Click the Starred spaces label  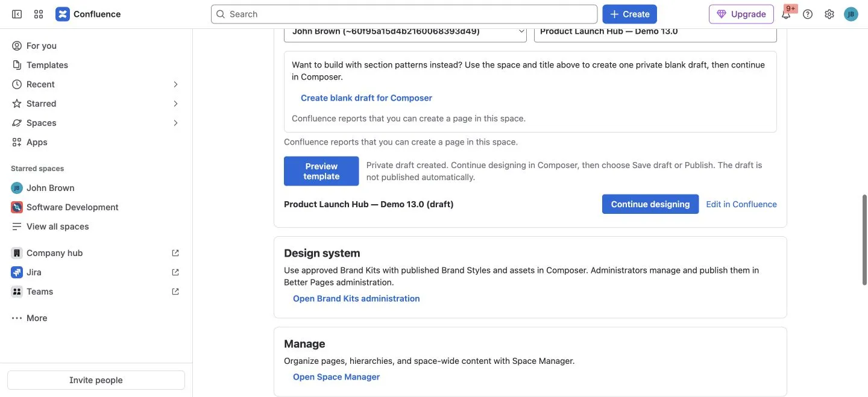coord(37,169)
